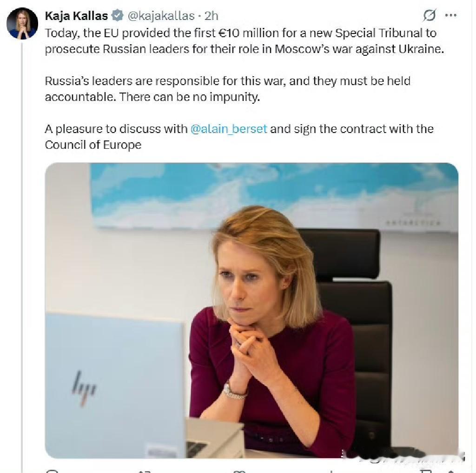
Task: Bookmark the post using the bookmark icon
Action: click(426, 471)
